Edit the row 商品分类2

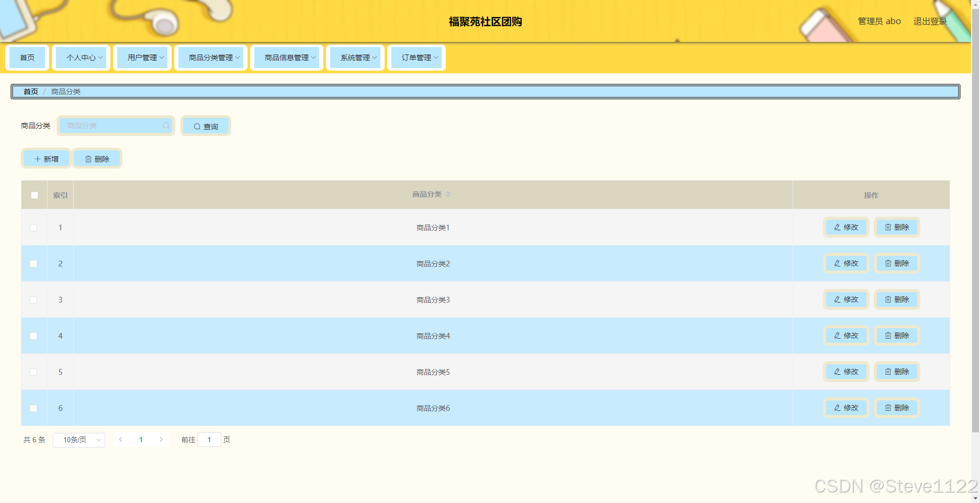click(x=846, y=263)
